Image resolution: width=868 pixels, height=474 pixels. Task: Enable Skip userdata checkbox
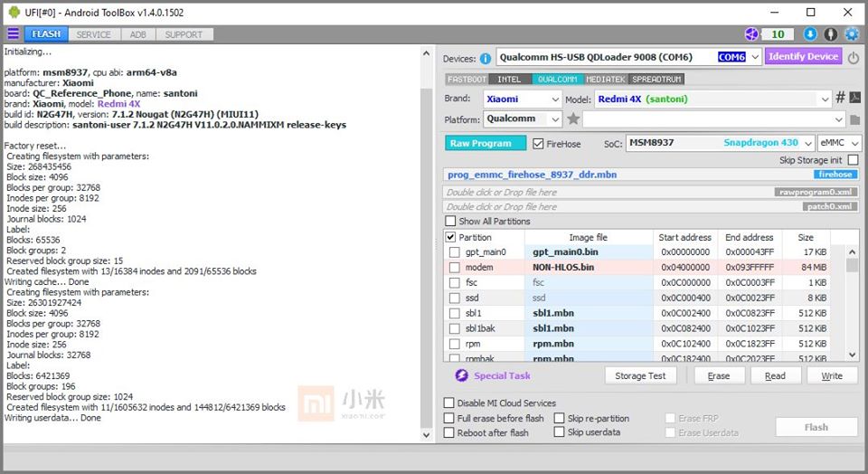pyautogui.click(x=559, y=431)
